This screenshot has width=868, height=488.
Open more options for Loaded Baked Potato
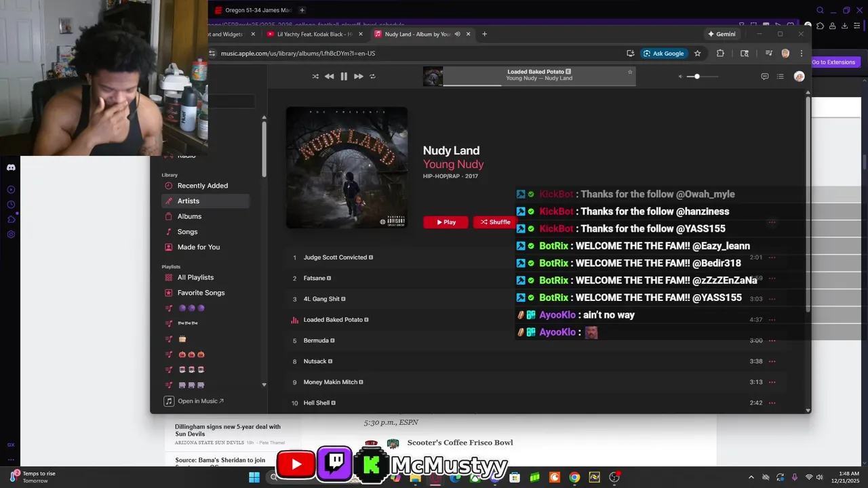point(772,320)
